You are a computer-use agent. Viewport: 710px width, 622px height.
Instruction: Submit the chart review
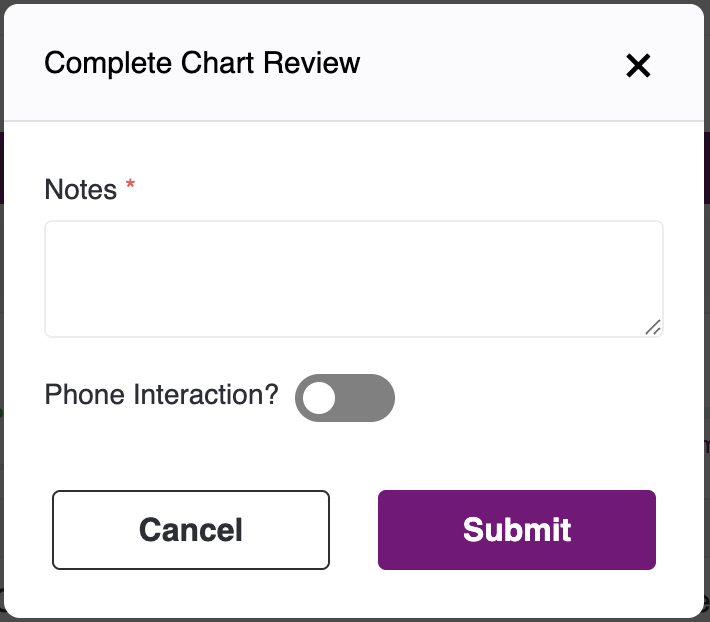pyautogui.click(x=517, y=530)
